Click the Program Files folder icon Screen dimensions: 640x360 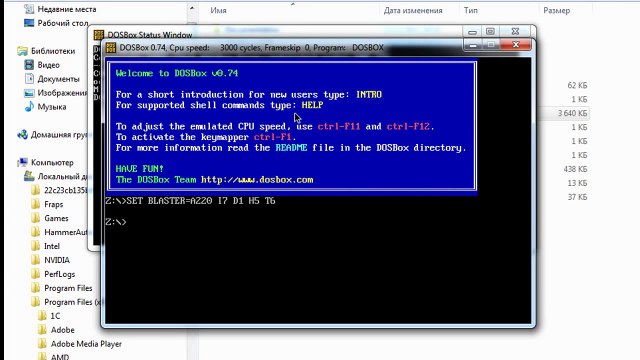click(x=36, y=288)
